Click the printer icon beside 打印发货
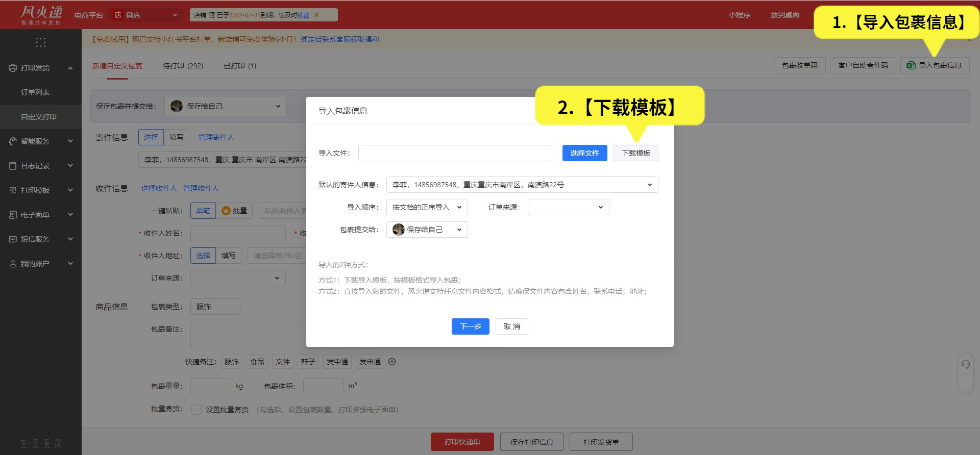 [x=13, y=68]
